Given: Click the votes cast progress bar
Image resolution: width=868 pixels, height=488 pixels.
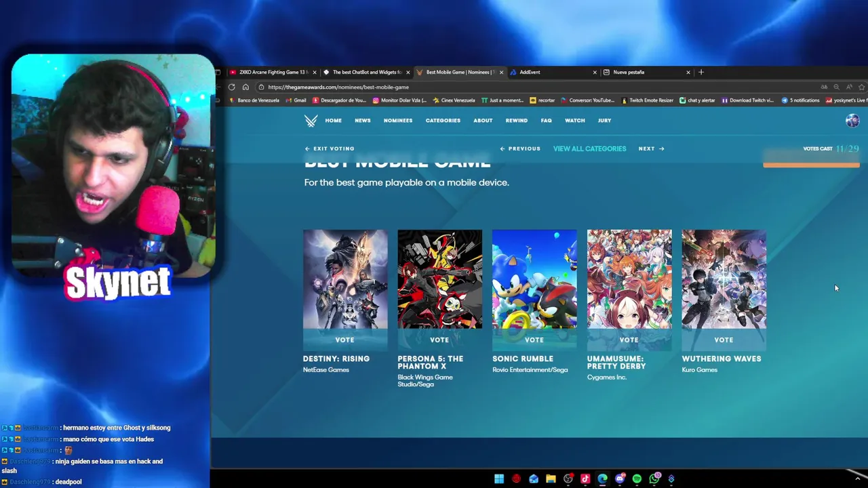Looking at the screenshot, I should click(811, 163).
